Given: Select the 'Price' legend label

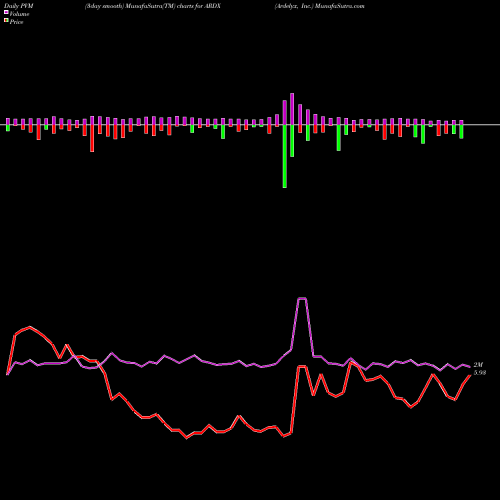Looking at the screenshot, I should [16, 22].
